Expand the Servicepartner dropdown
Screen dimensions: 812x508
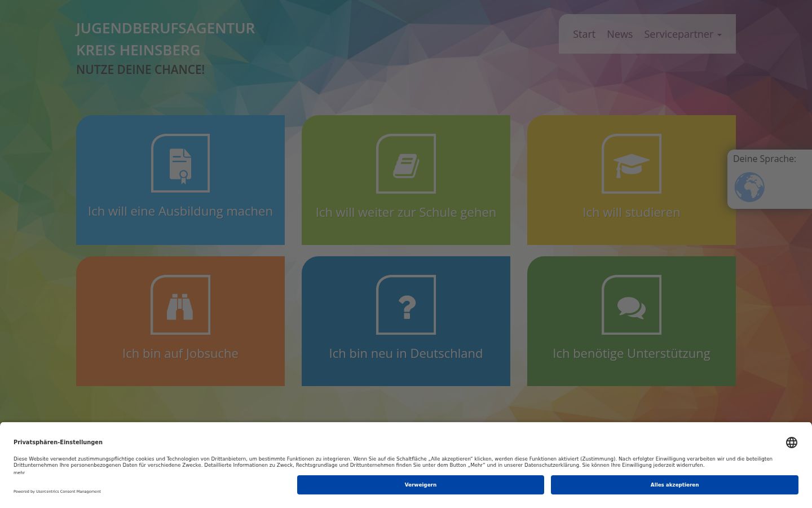pyautogui.click(x=683, y=34)
